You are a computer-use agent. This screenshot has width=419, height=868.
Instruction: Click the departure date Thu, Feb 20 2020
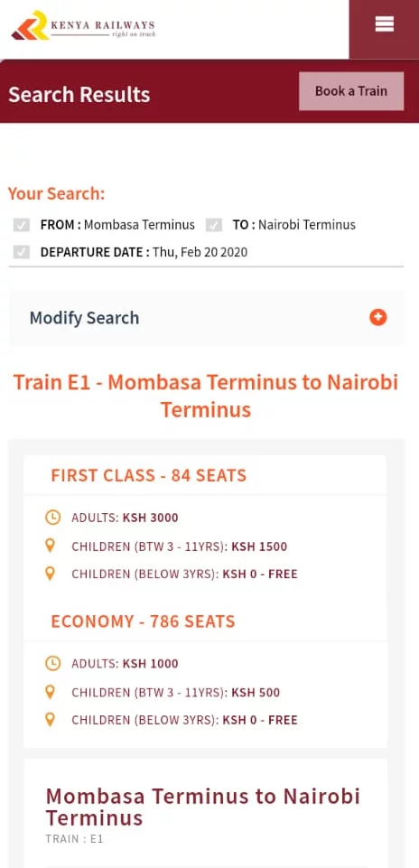pos(200,252)
